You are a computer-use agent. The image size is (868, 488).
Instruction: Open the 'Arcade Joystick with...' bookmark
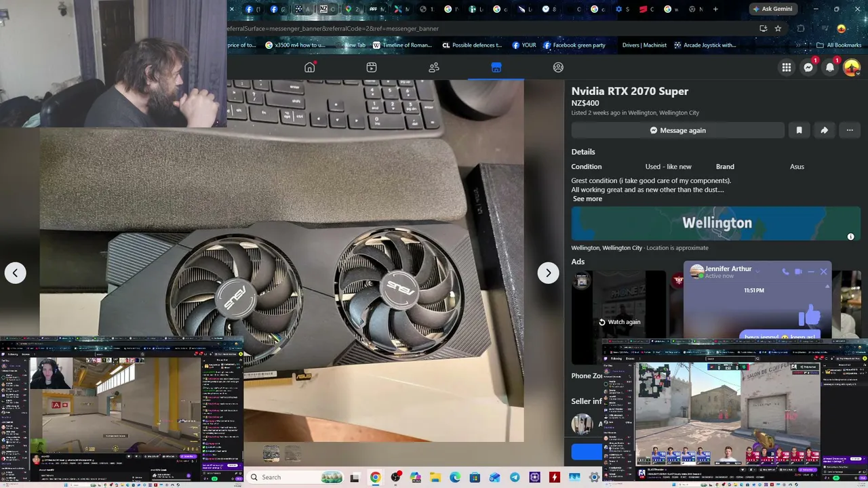pyautogui.click(x=705, y=45)
